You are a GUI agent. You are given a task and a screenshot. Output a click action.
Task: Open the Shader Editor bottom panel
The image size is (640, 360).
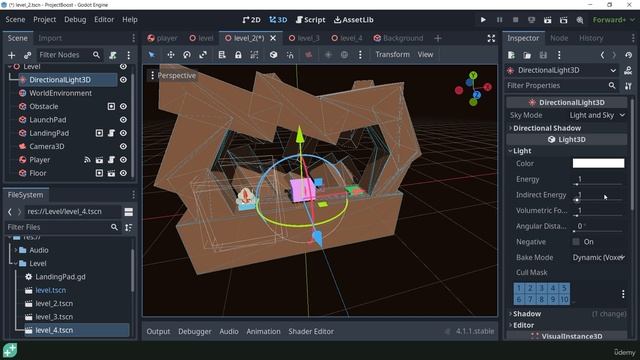pyautogui.click(x=311, y=331)
